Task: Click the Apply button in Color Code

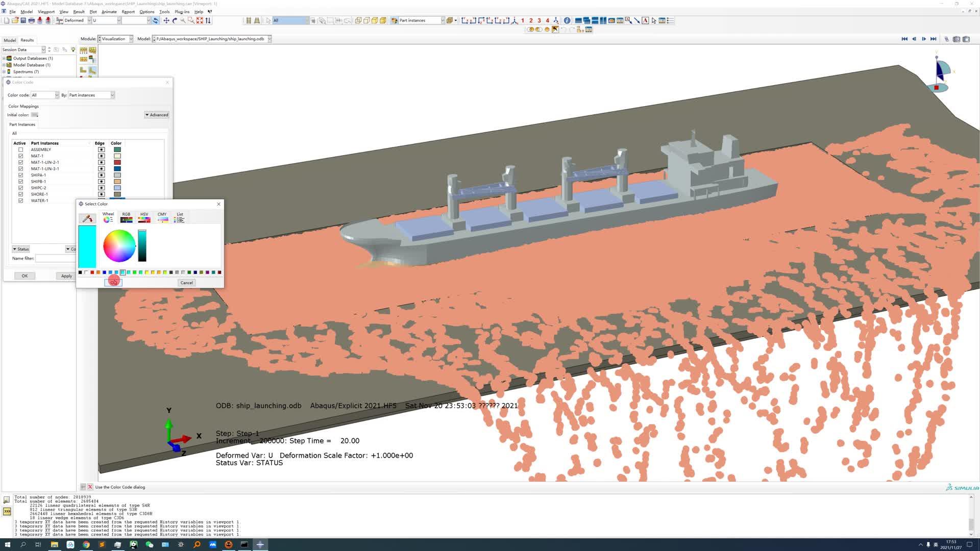Action: (66, 276)
